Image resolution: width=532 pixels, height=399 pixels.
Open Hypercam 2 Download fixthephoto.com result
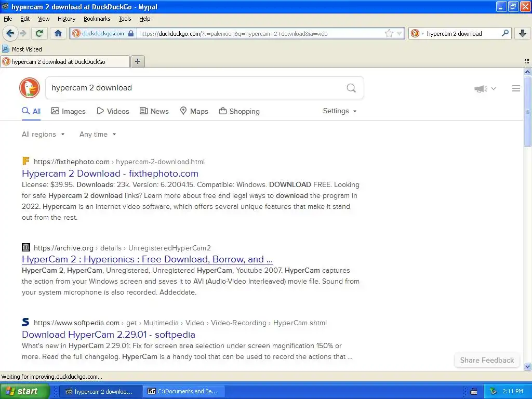110,174
